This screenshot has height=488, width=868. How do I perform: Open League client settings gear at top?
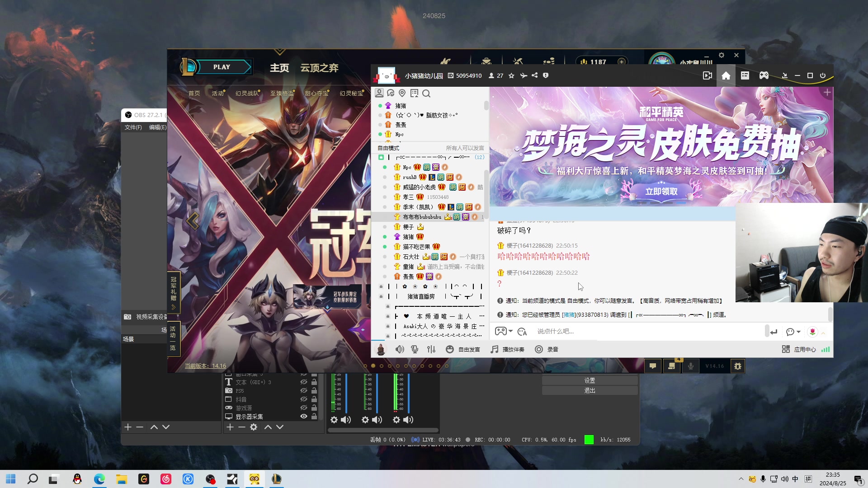pos(722,55)
